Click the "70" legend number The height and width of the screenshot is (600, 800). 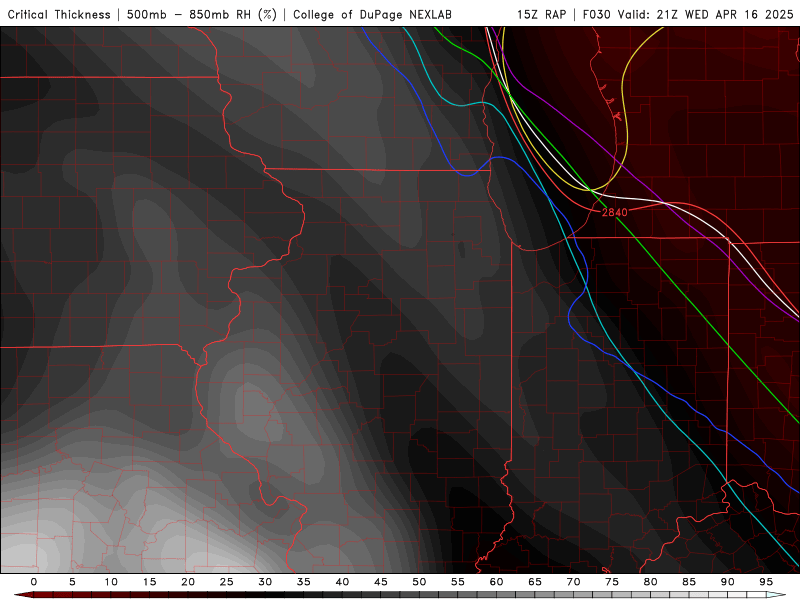click(x=573, y=582)
